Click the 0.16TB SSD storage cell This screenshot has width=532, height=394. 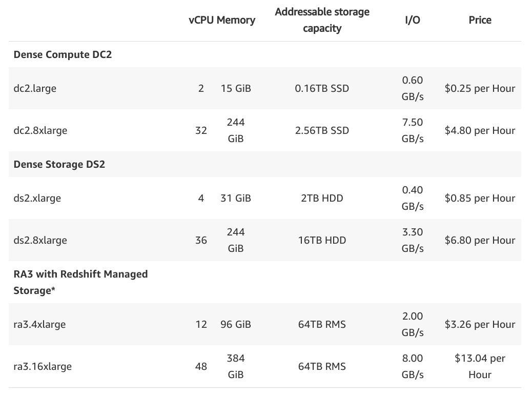[322, 88]
